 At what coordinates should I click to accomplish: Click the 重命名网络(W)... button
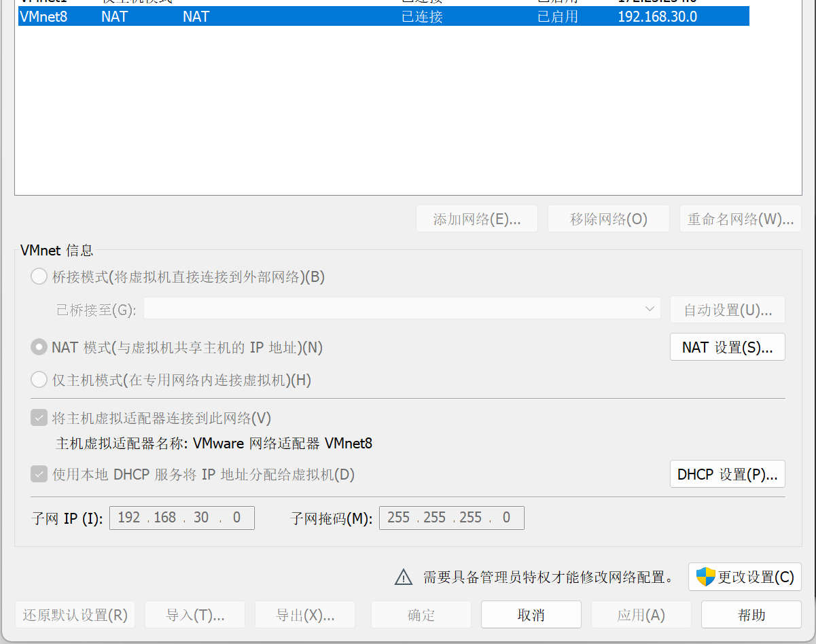pyautogui.click(x=741, y=219)
